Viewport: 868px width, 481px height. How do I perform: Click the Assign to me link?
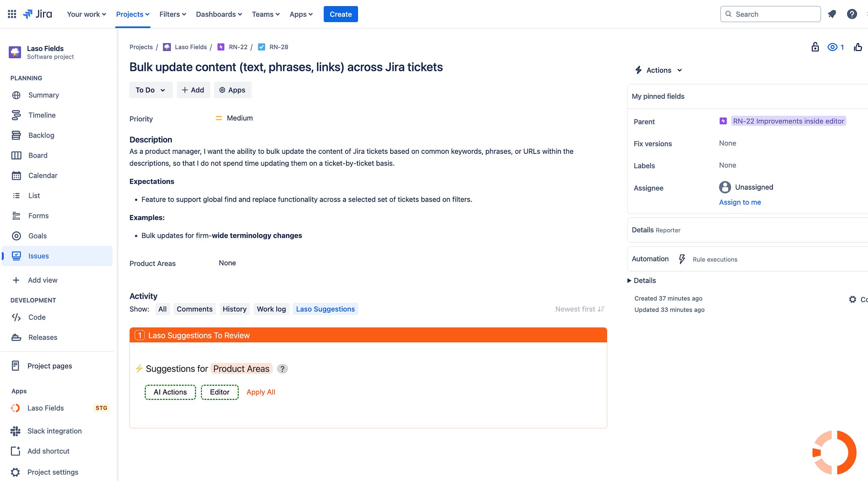(x=740, y=202)
